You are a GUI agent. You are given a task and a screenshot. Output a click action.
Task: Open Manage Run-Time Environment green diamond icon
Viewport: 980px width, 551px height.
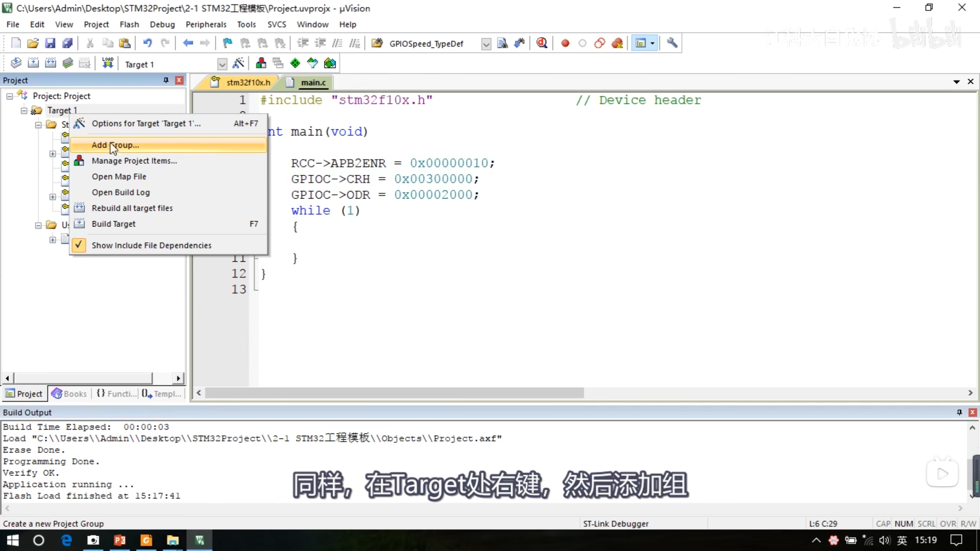pos(295,63)
